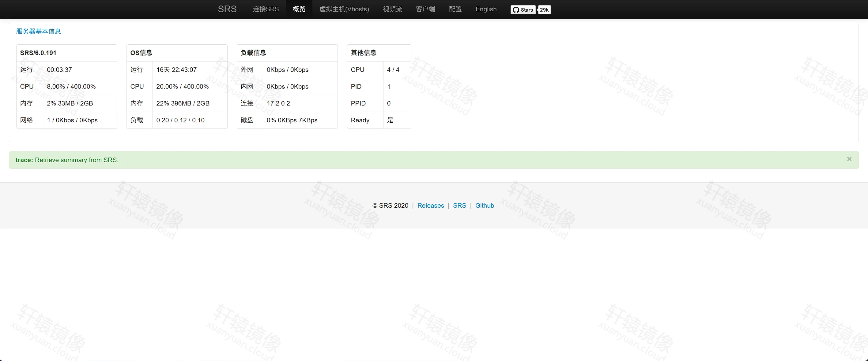Click the OS 负载 row label
Viewport: 868px width, 361px height.
pyautogui.click(x=137, y=120)
